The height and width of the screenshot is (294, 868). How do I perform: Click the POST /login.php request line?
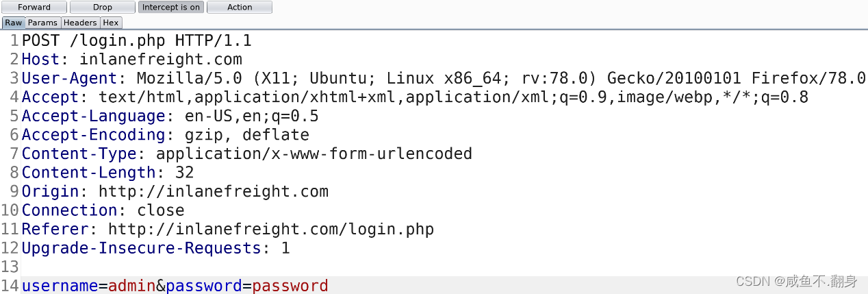[x=136, y=40]
